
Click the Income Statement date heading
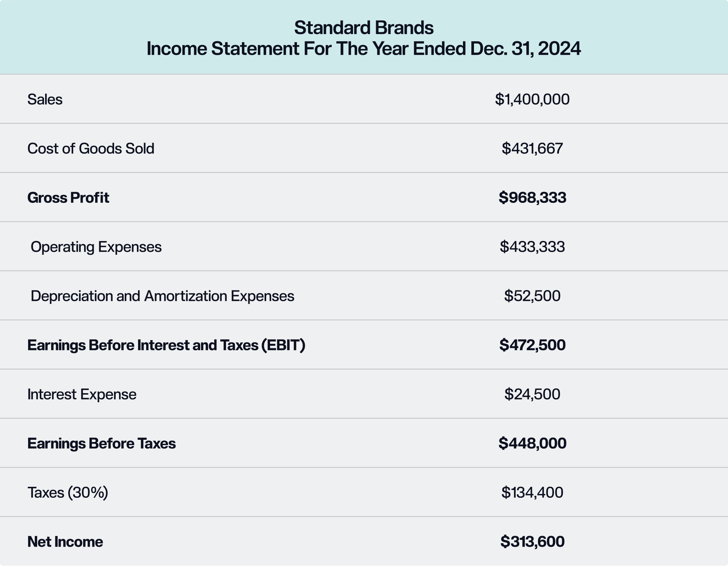click(364, 49)
